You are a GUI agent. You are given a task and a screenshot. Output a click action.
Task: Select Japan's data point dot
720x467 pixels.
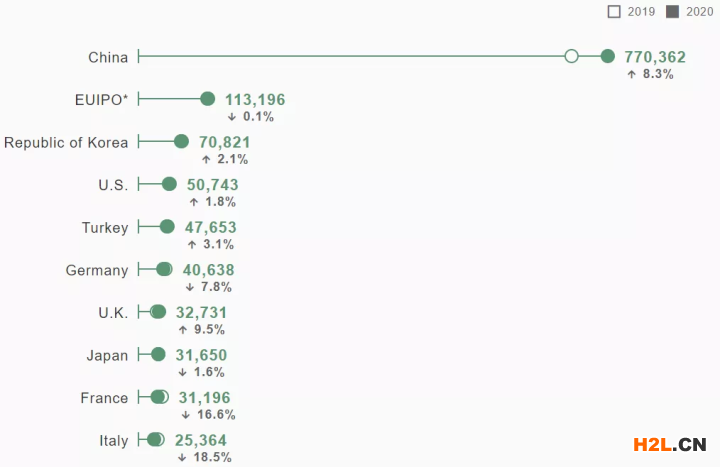pos(158,354)
